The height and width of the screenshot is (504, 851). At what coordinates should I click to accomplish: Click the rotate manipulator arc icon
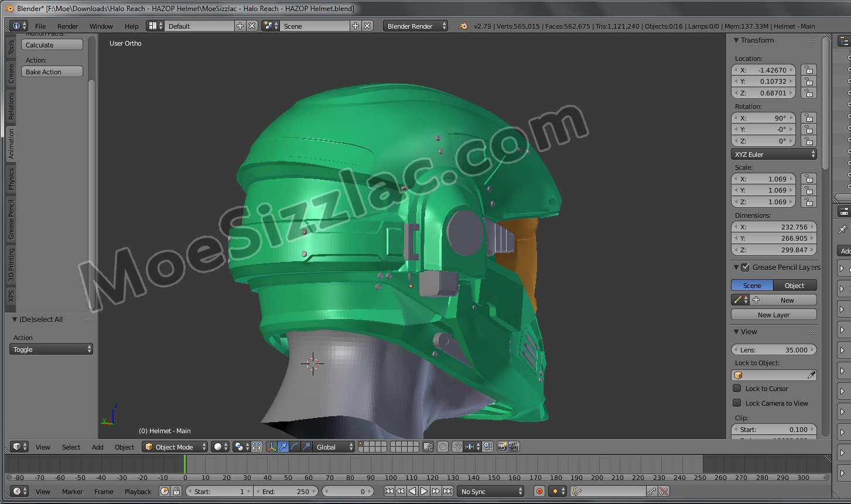coord(295,447)
